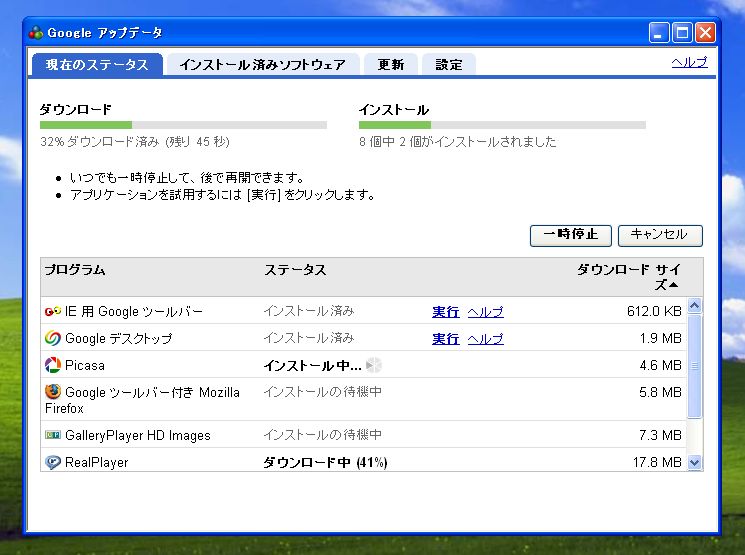The image size is (745, 555).
Task: Click the ダウンロード progress bar
Action: click(x=183, y=125)
